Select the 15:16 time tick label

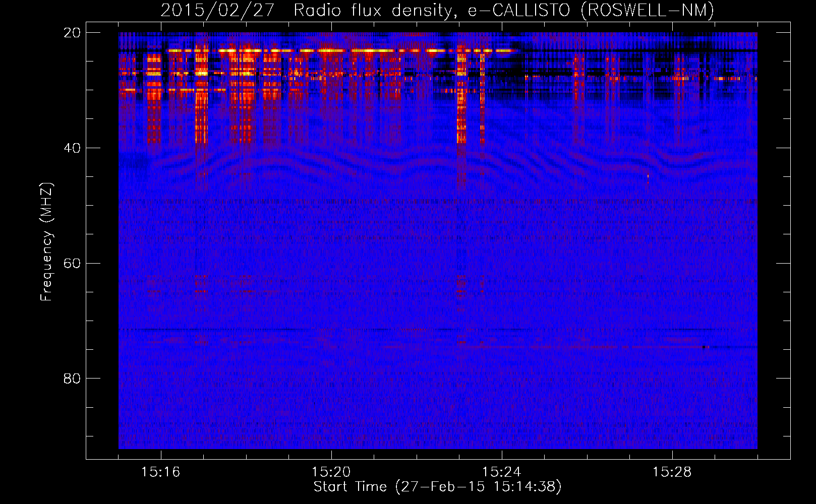(160, 472)
